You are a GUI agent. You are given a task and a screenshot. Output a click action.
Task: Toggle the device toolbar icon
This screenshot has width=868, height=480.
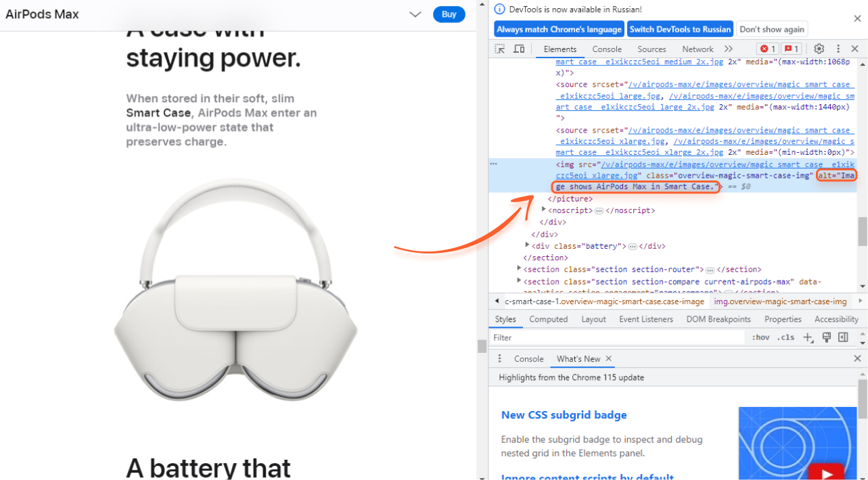click(x=519, y=49)
